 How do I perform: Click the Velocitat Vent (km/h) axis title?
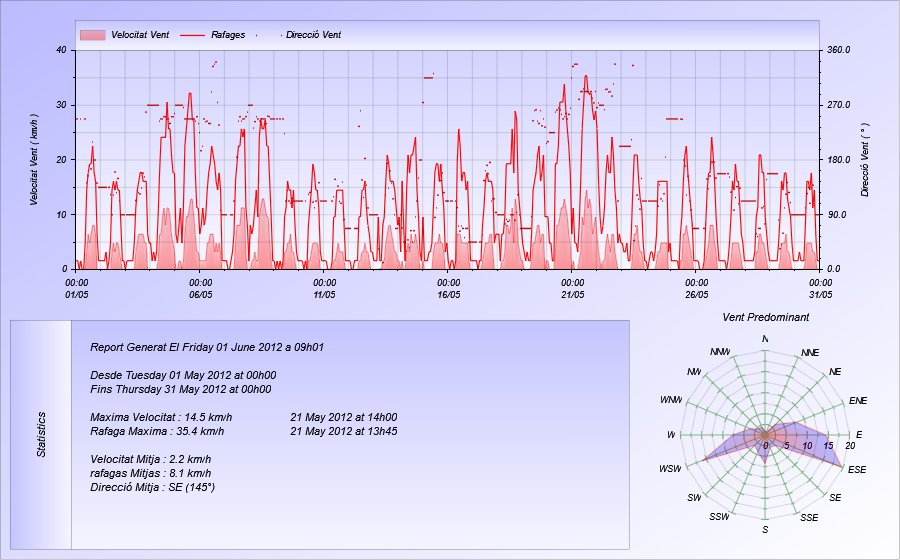click(x=34, y=159)
